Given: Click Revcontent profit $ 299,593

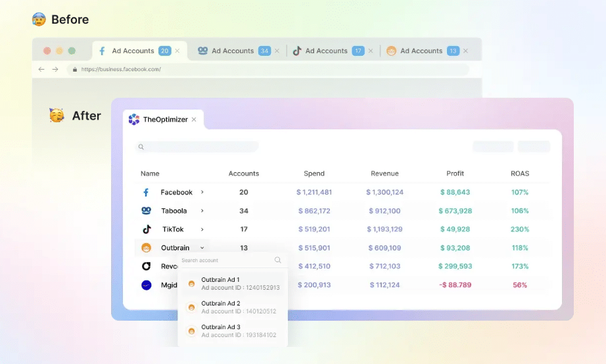Looking at the screenshot, I should [455, 266].
